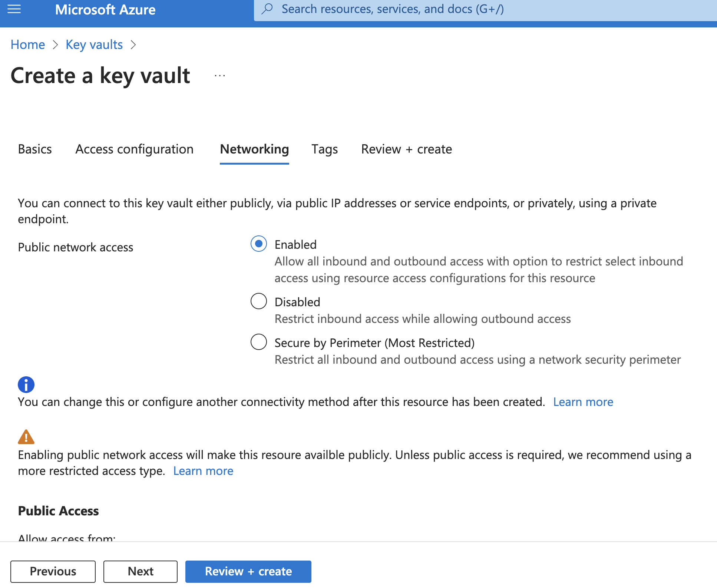Image resolution: width=717 pixels, height=588 pixels.
Task: Click the blue information icon
Action: (x=26, y=384)
